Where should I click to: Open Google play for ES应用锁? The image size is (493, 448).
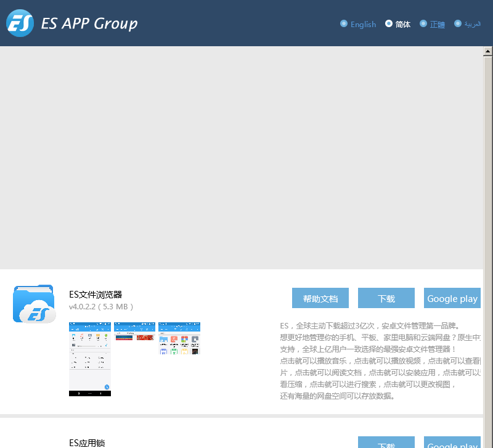pyautogui.click(x=452, y=442)
